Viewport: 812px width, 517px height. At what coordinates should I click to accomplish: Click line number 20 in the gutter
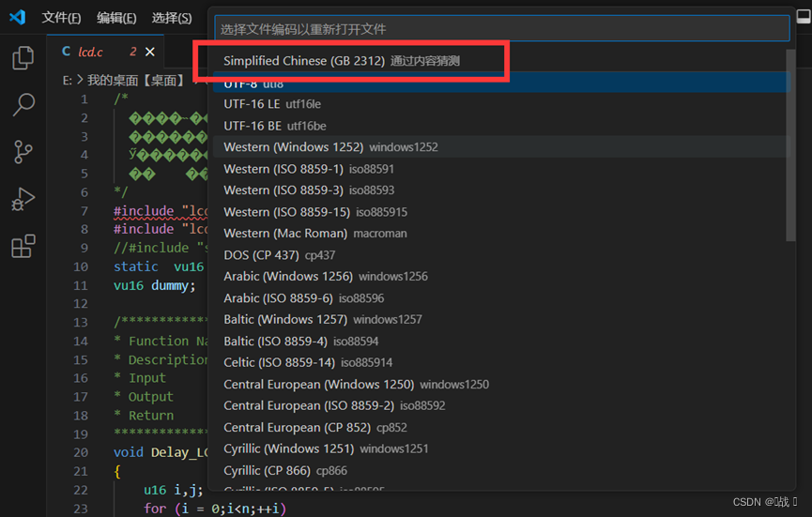pos(81,452)
